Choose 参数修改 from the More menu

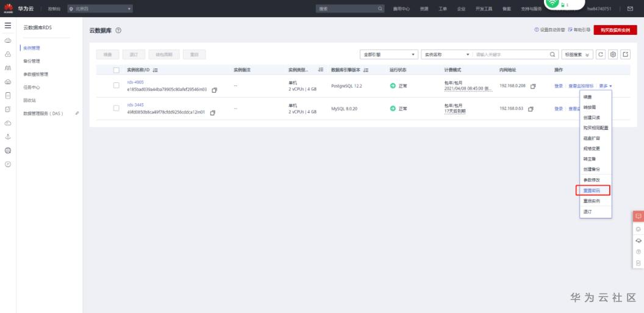coord(591,180)
